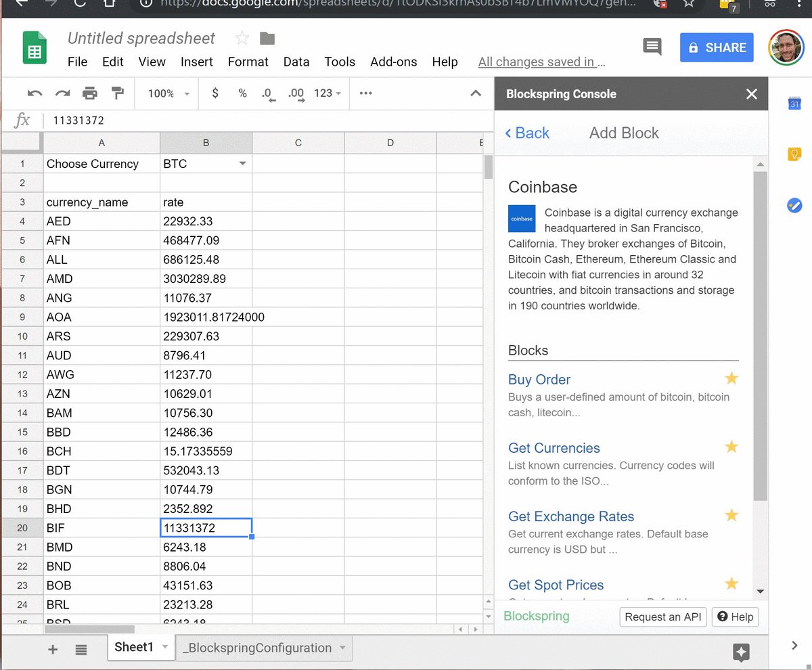This screenshot has height=670, width=812.
Task: Open the Google Sheets home icon
Action: tap(34, 48)
